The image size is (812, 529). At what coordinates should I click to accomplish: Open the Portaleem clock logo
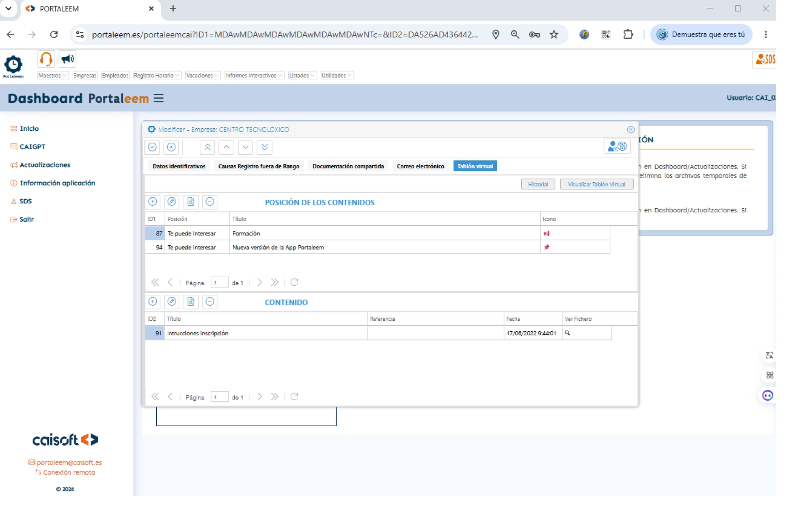[x=13, y=67]
